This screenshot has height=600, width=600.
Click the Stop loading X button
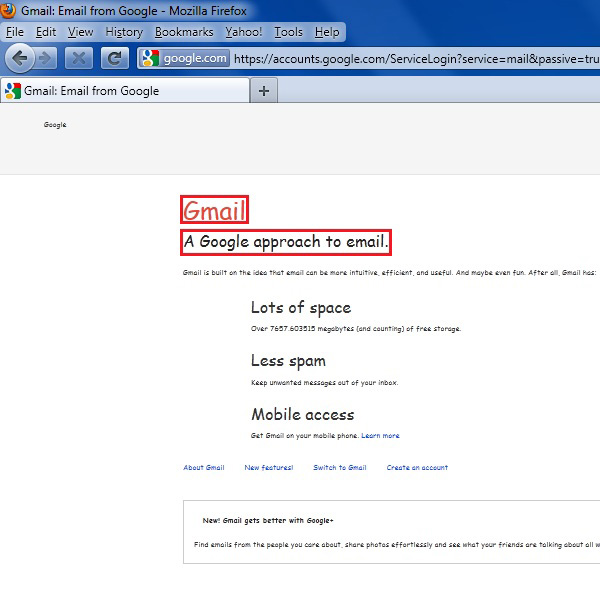pos(79,59)
